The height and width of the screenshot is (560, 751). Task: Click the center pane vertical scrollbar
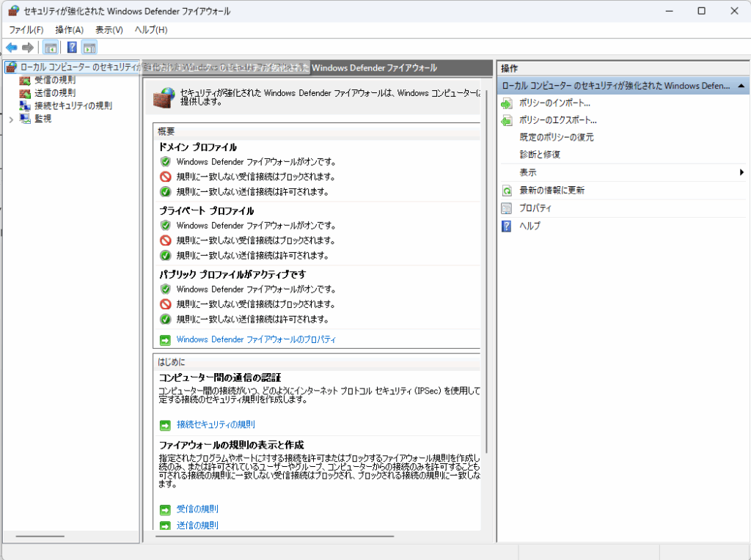(487, 270)
